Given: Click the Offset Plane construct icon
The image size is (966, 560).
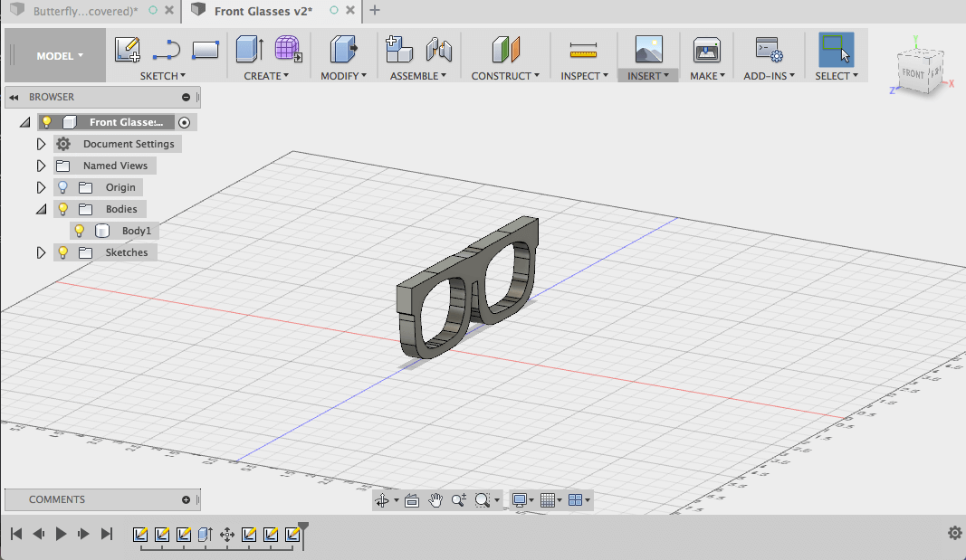Looking at the screenshot, I should (506, 50).
